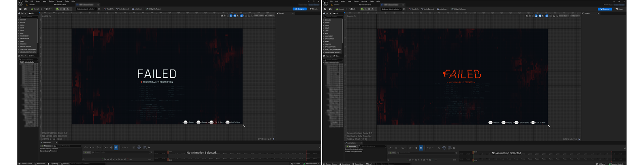The width and height of the screenshot is (644, 165).
Task: Compile the blueprint in the right window
Action: [340, 9]
